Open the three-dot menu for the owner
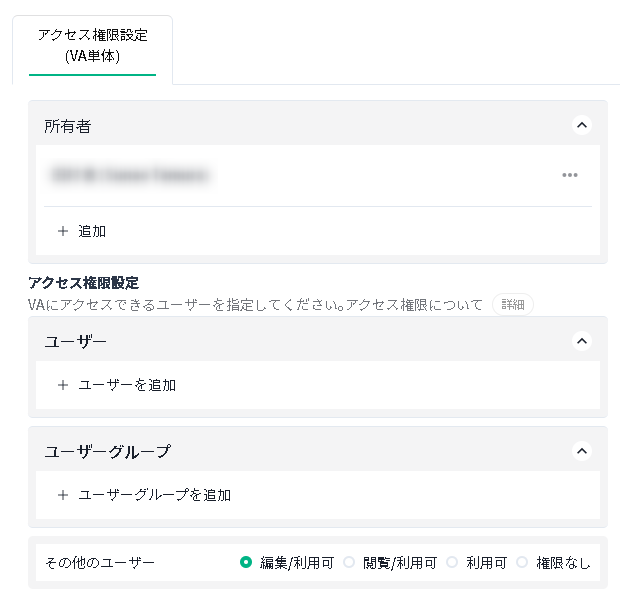The image size is (620, 603). coord(570,175)
